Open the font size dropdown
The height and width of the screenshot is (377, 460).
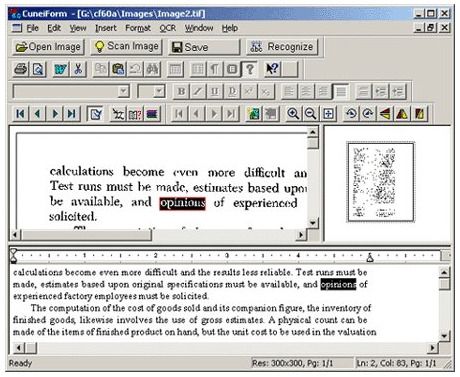pyautogui.click(x=159, y=91)
